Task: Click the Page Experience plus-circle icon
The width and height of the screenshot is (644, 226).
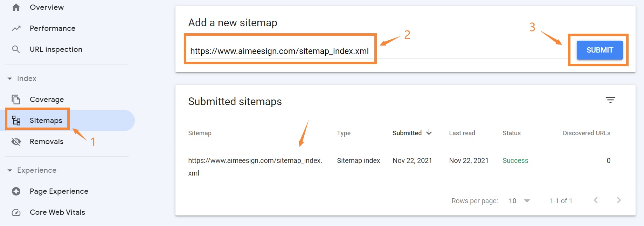Action: coord(16,191)
